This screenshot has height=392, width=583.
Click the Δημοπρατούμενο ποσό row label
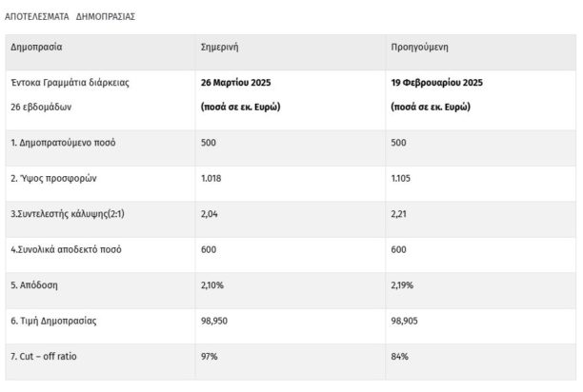tap(63, 143)
